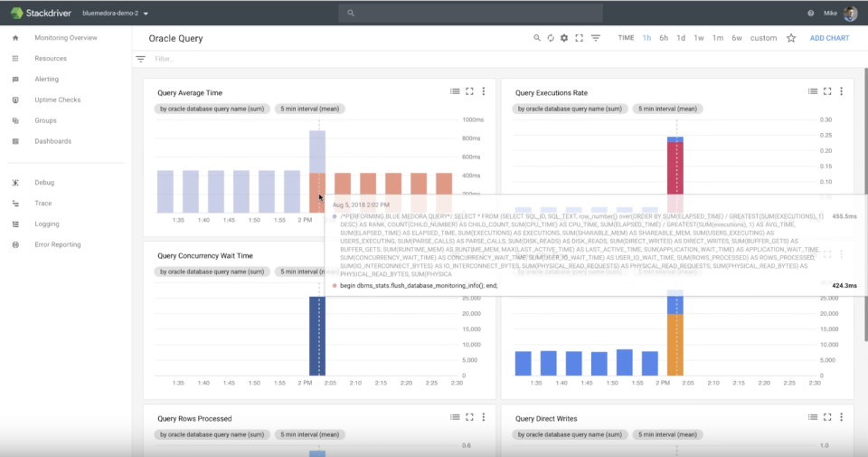This screenshot has height=457, width=868.
Task: Select the custom time range option
Action: click(x=763, y=38)
